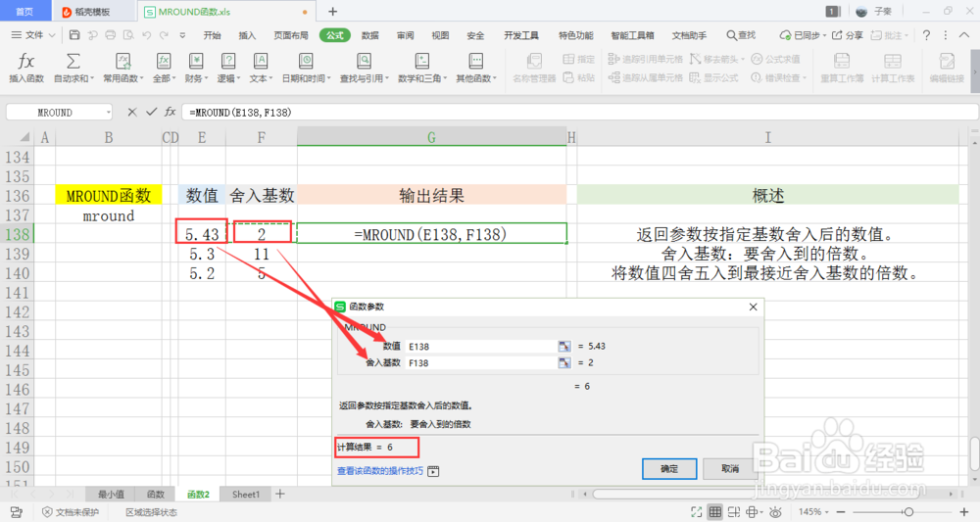Open the 插入 ribbon tab

pyautogui.click(x=247, y=35)
